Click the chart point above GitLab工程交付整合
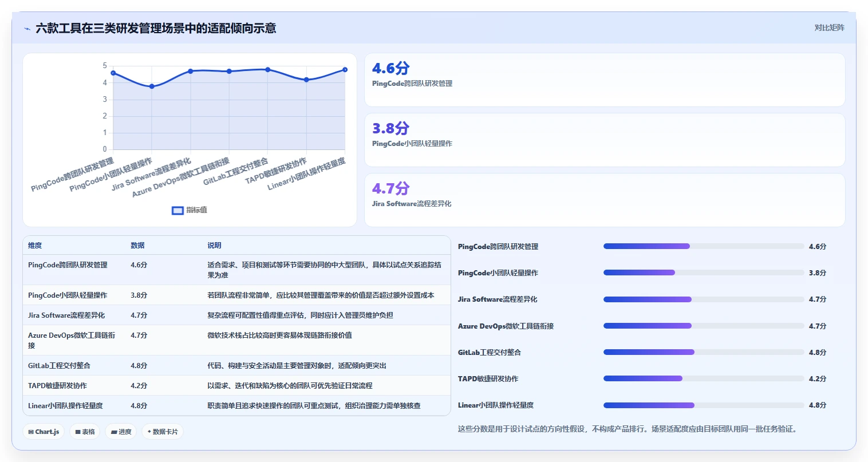The width and height of the screenshot is (868, 462). pyautogui.click(x=268, y=69)
